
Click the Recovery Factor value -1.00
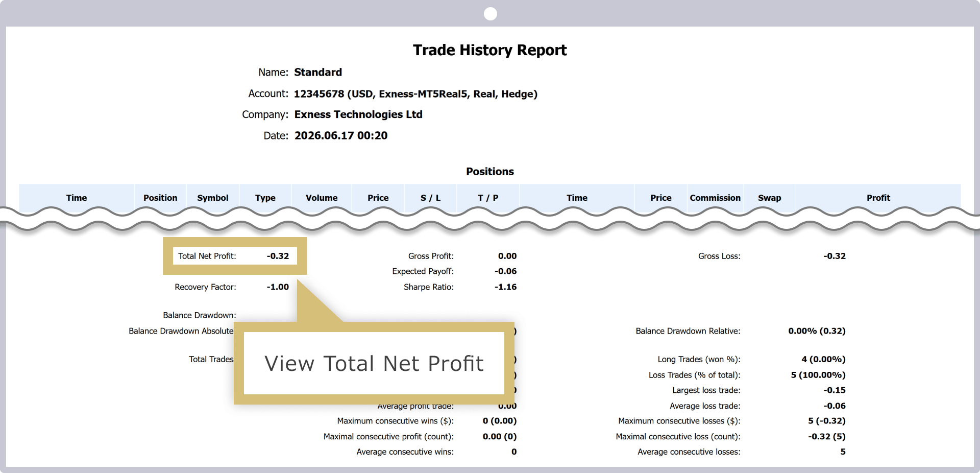click(x=278, y=287)
